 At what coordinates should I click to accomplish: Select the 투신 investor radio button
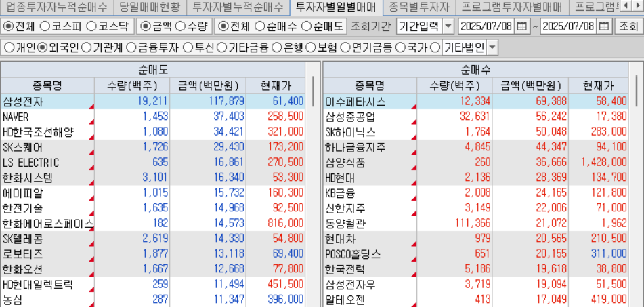[x=188, y=47]
